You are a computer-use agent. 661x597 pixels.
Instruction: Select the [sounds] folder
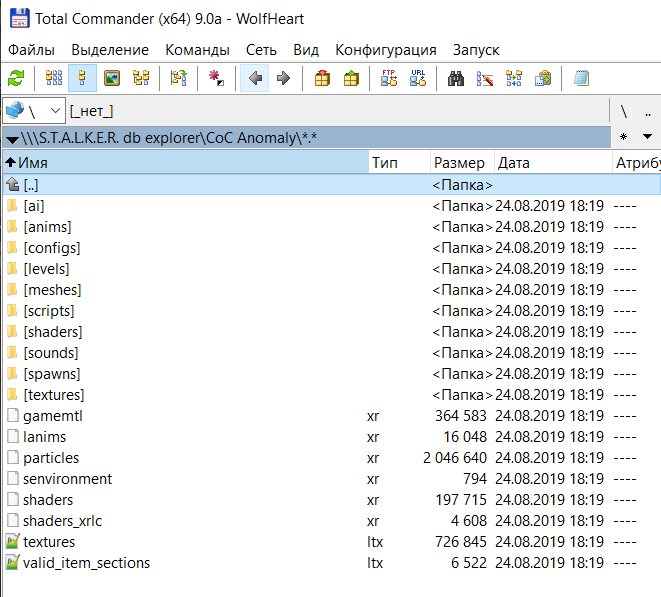tap(331, 353)
